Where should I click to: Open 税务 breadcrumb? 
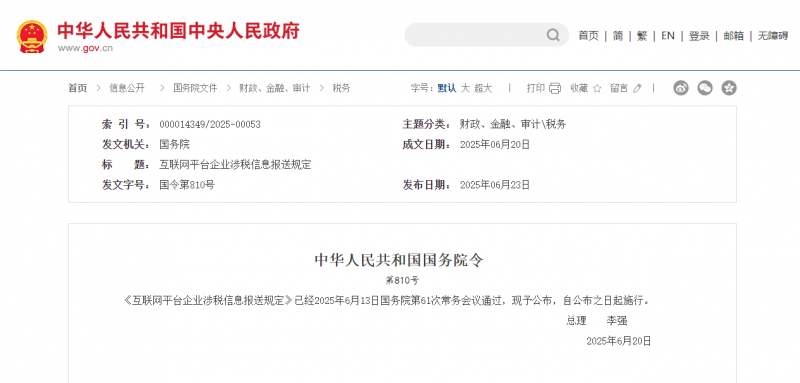coord(341,88)
